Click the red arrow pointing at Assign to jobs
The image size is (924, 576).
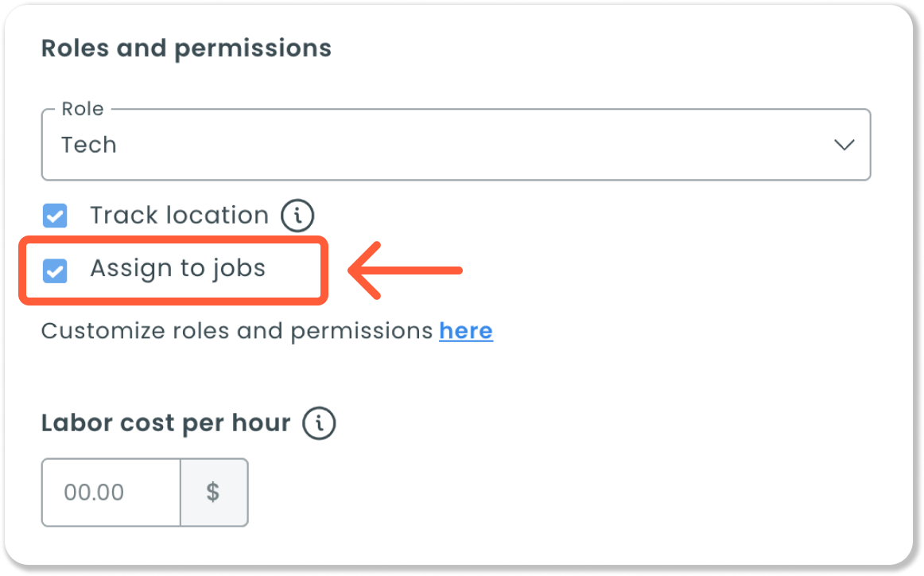[x=405, y=271]
